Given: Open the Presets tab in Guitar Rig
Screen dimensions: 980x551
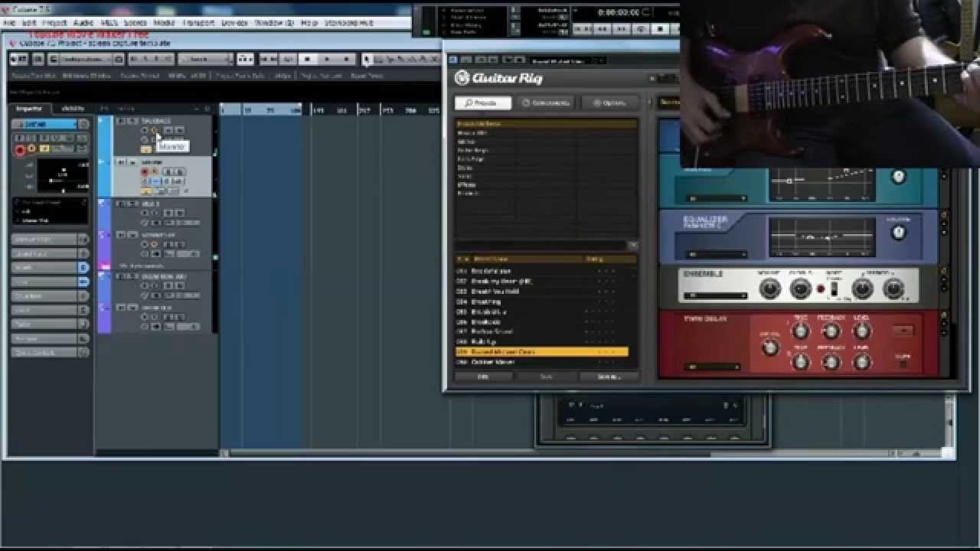Looking at the screenshot, I should coord(482,103).
